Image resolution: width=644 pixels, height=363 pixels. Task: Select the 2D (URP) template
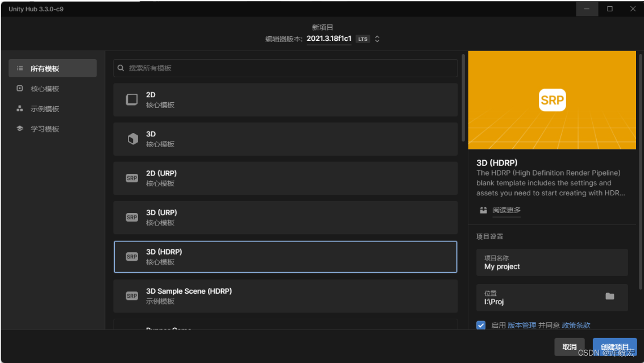[285, 178]
